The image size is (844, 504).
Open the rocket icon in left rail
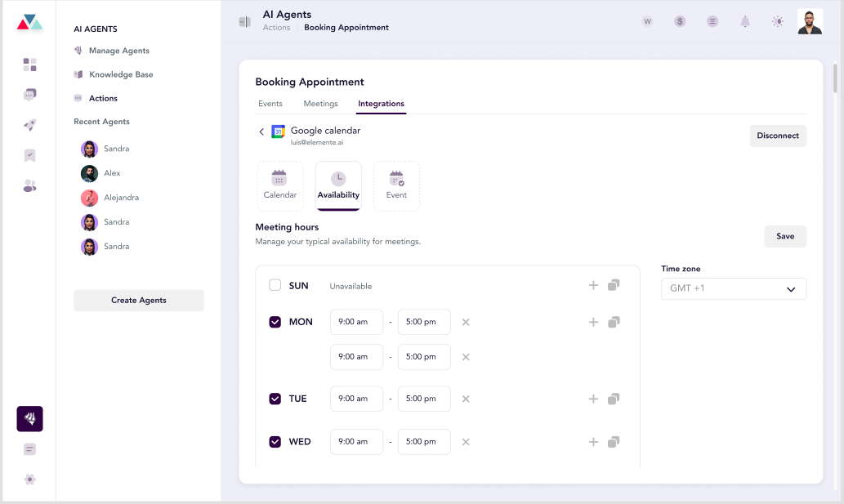tap(29, 125)
